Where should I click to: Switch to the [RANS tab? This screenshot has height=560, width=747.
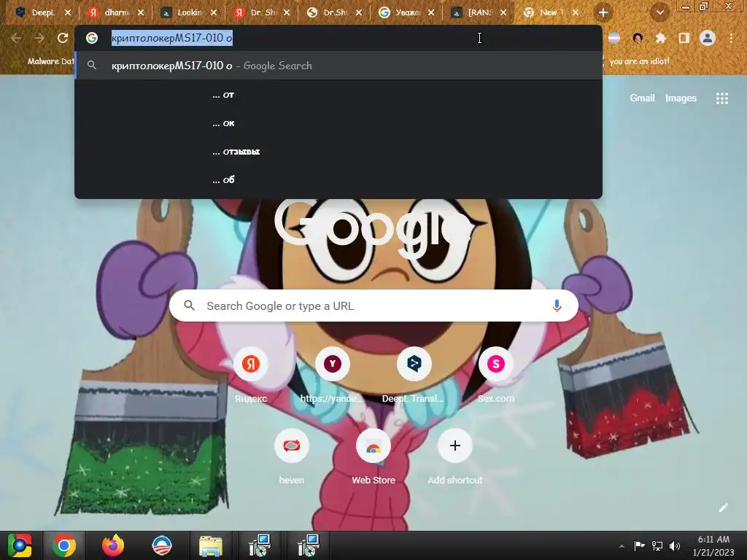[479, 13]
